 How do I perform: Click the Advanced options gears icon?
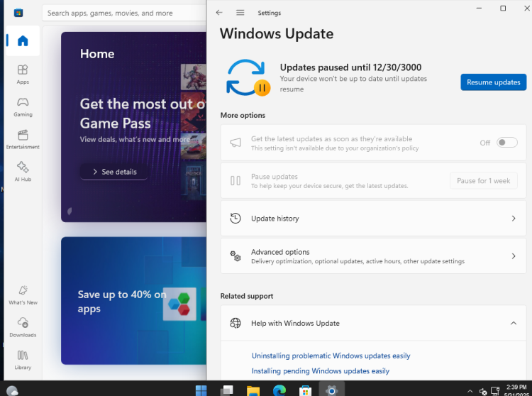click(x=235, y=256)
